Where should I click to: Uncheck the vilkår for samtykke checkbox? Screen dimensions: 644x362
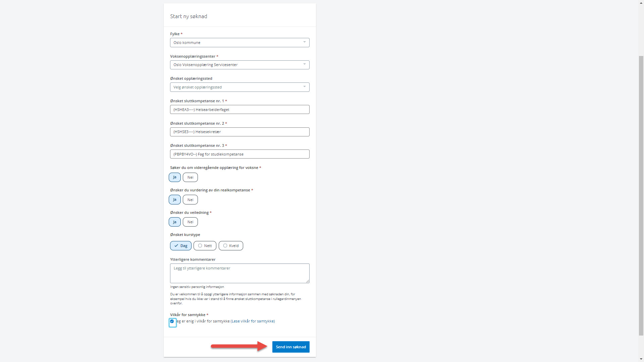pos(172,321)
